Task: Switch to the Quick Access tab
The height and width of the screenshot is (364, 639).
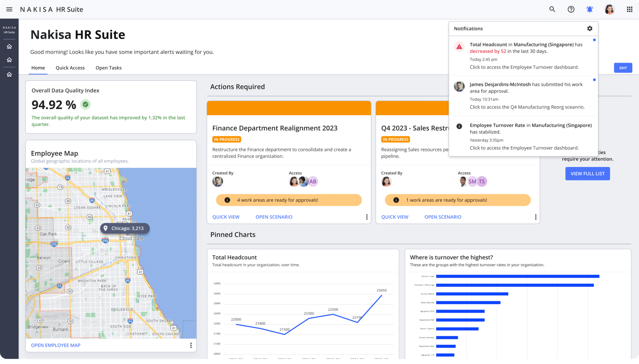Action: (x=70, y=68)
